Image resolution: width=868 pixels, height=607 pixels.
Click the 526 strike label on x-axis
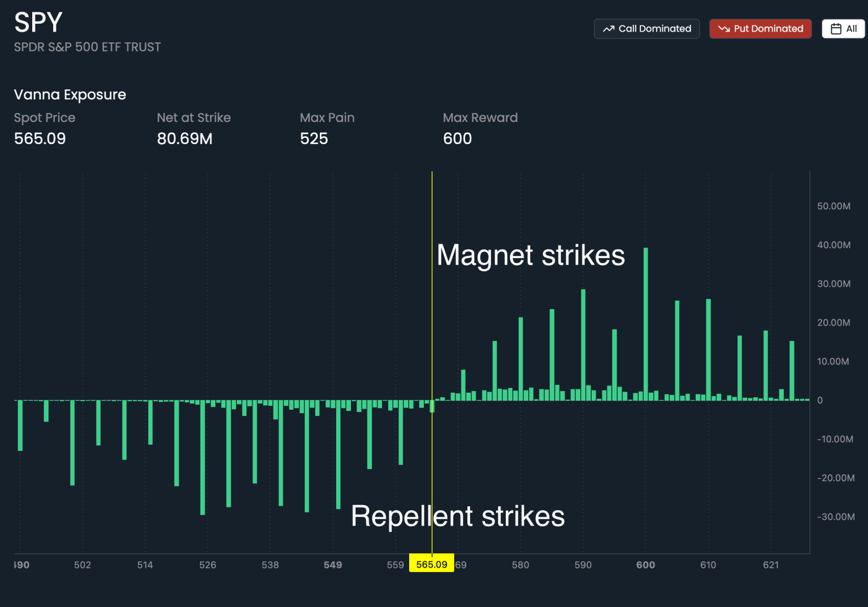point(208,565)
